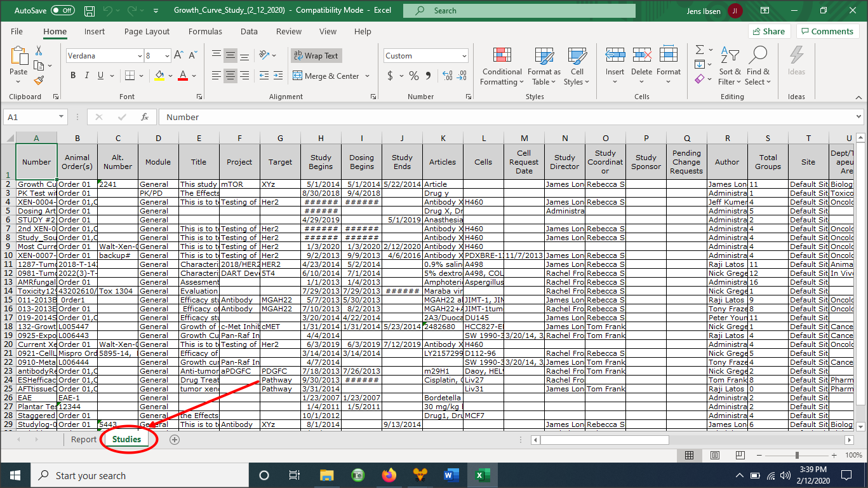Expand the Name Box dropdown
This screenshot has height=488, width=868.
point(61,117)
